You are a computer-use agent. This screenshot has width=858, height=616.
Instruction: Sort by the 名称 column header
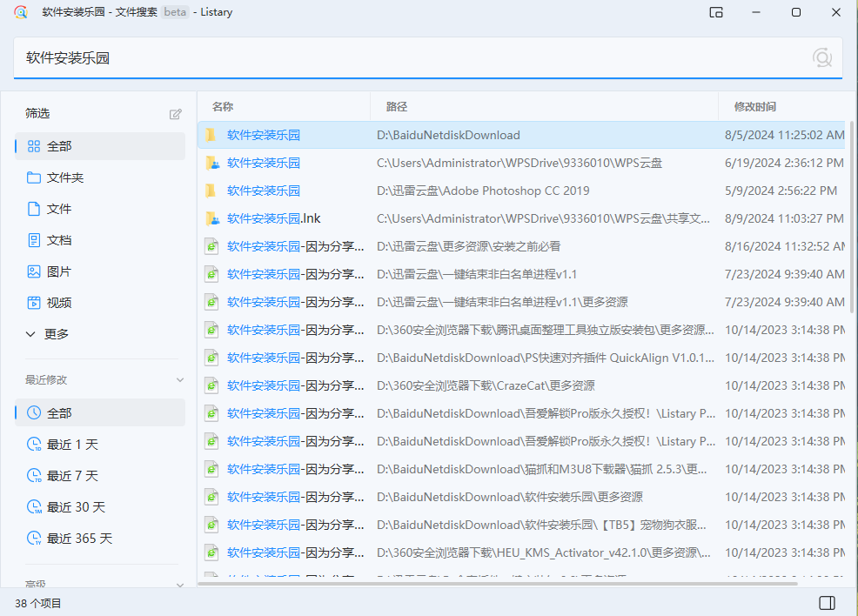pos(284,107)
